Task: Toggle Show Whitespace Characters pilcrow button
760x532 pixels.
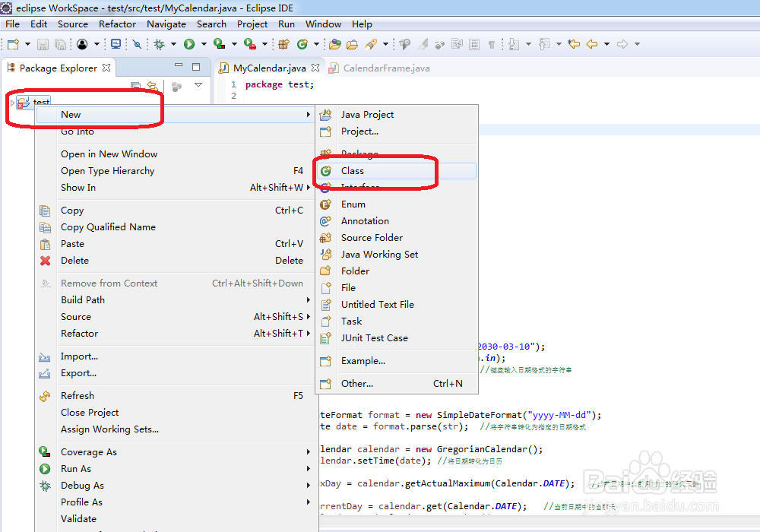Action: click(492, 44)
